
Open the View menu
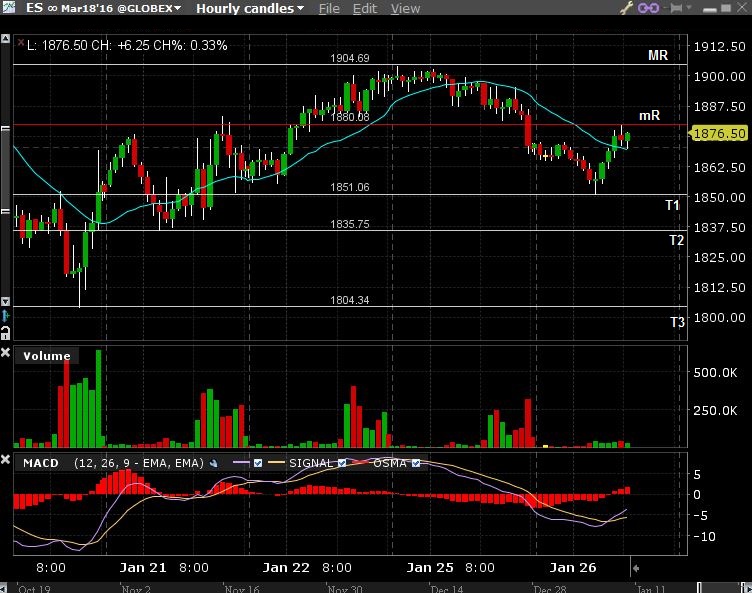405,9
